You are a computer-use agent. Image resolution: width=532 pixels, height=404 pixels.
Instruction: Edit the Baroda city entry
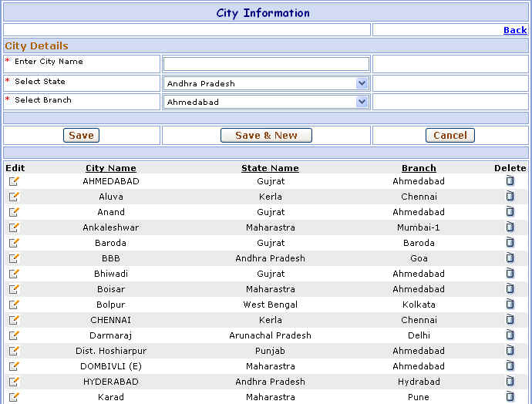[14, 243]
